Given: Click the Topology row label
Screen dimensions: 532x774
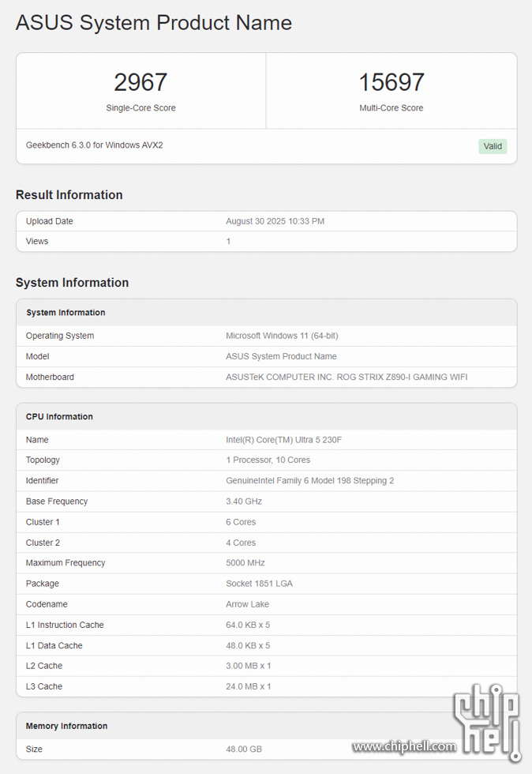Looking at the screenshot, I should pyautogui.click(x=43, y=460).
